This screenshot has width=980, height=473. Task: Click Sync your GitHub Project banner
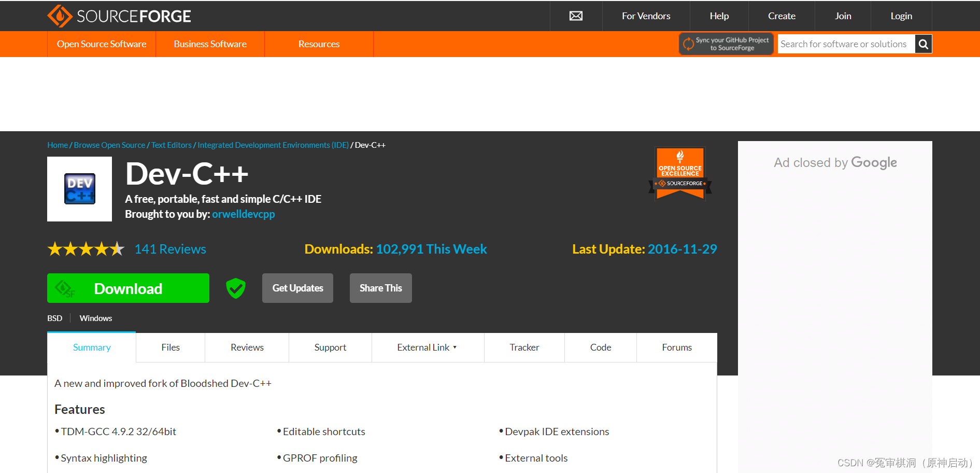pos(726,44)
